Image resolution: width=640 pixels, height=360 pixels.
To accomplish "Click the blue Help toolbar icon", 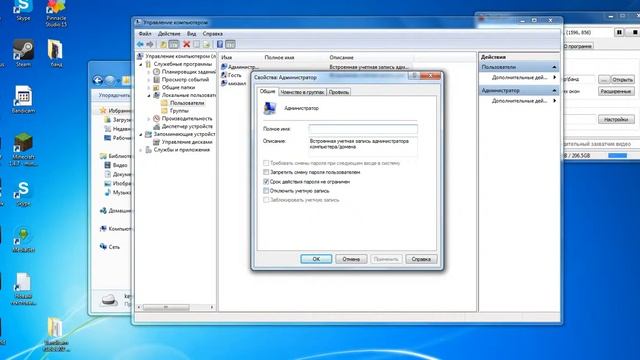I will point(220,44).
